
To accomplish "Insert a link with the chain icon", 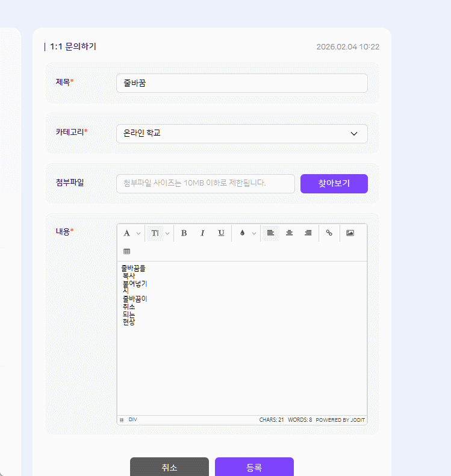I will tap(329, 233).
